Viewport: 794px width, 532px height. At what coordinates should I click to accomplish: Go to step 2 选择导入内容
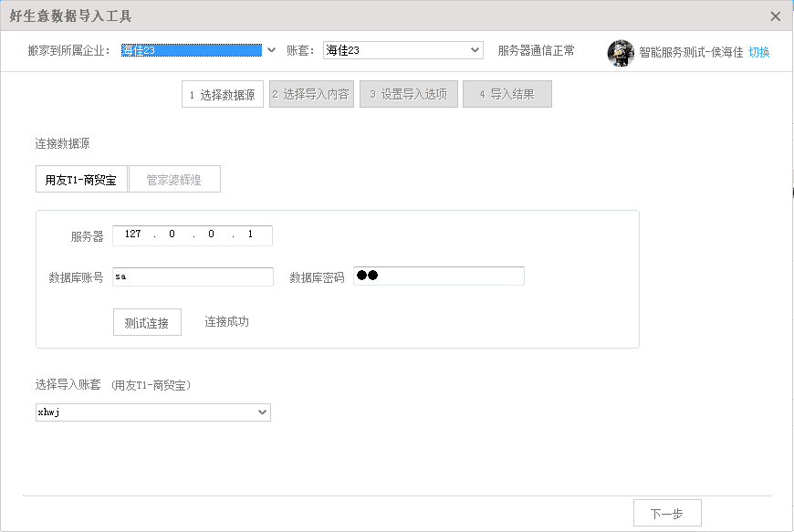click(311, 94)
